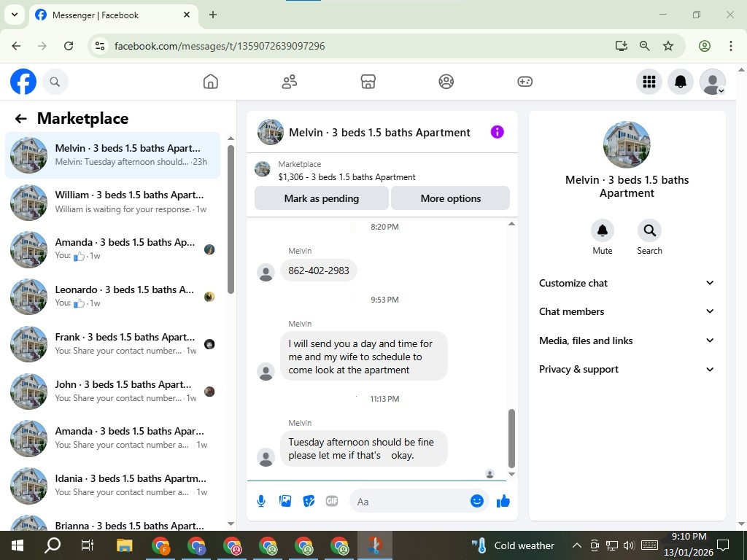Expand the Privacy & support section
The width and height of the screenshot is (747, 560).
point(627,369)
